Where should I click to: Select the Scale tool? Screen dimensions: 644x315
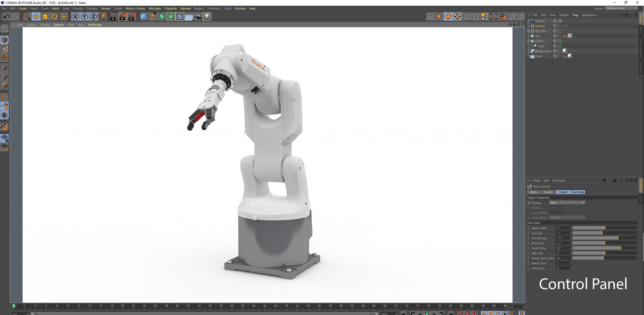[45, 16]
